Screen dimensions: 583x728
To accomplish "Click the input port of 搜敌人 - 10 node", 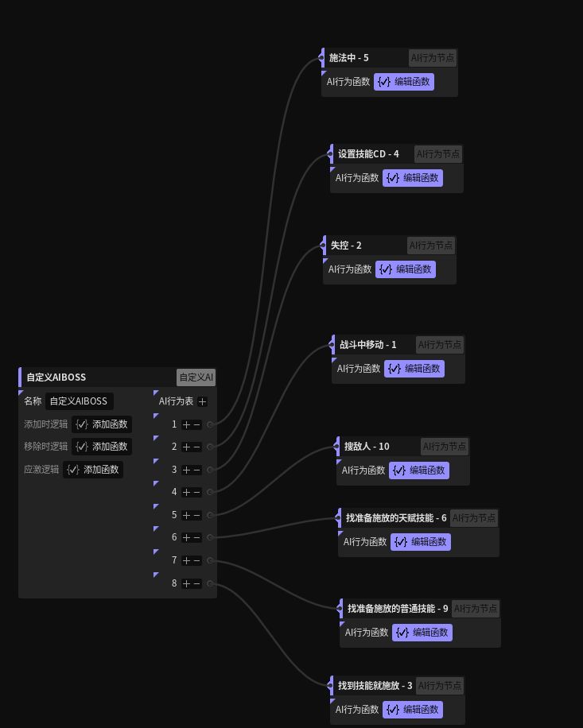I will point(338,447).
